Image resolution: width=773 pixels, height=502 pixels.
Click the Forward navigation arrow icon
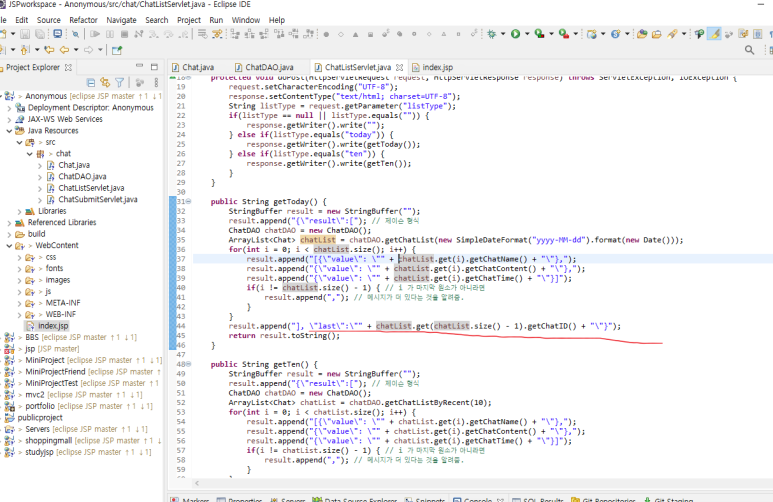[x=89, y=50]
